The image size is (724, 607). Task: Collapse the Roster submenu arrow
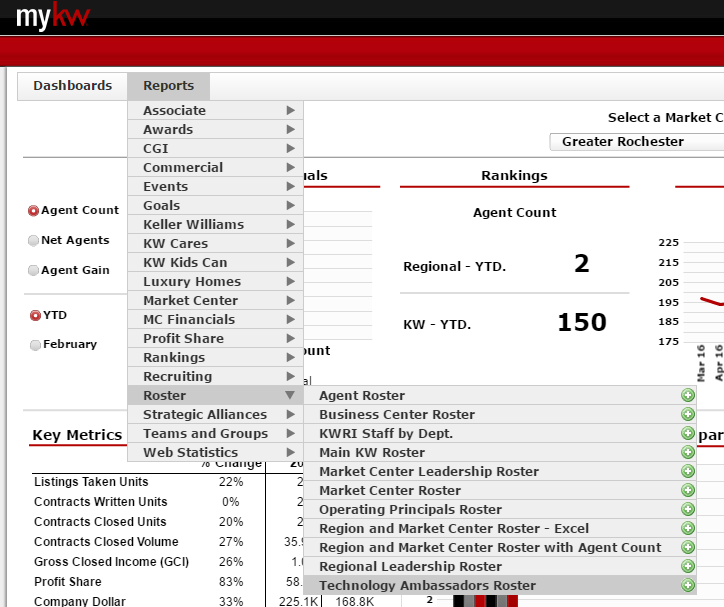pyautogui.click(x=290, y=395)
